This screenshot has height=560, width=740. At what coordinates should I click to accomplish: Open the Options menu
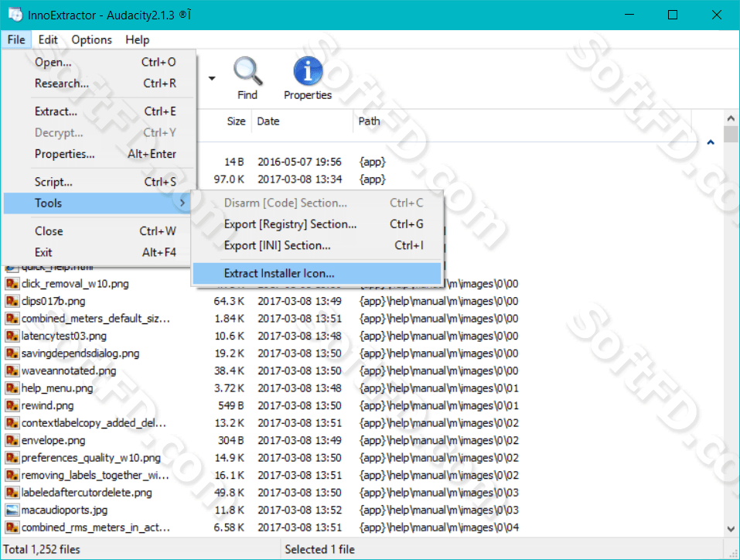click(x=91, y=39)
